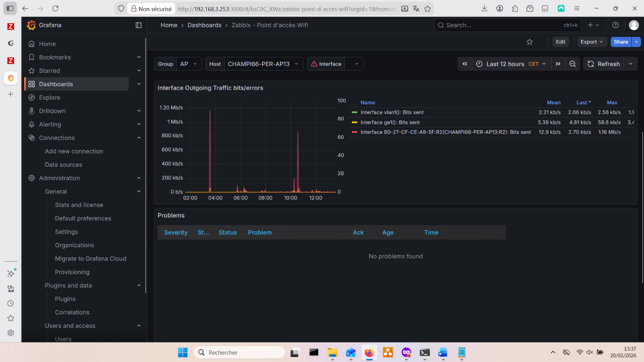Expand the Starred section chevron
The height and width of the screenshot is (362, 644).
click(139, 71)
